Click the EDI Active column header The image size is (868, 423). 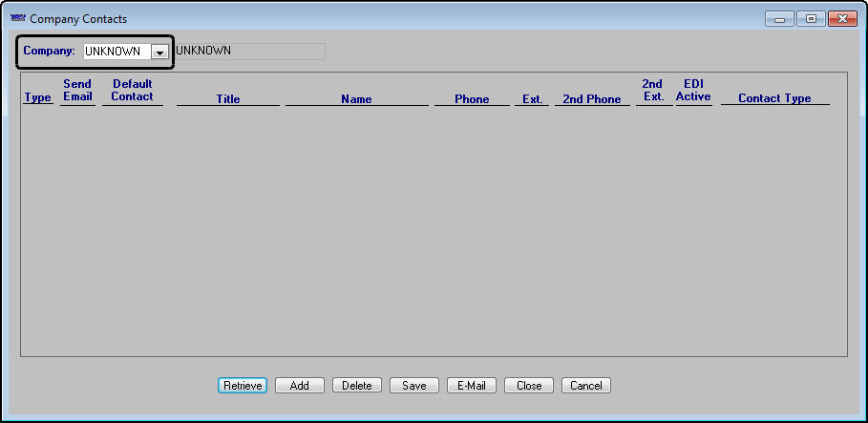pos(693,91)
